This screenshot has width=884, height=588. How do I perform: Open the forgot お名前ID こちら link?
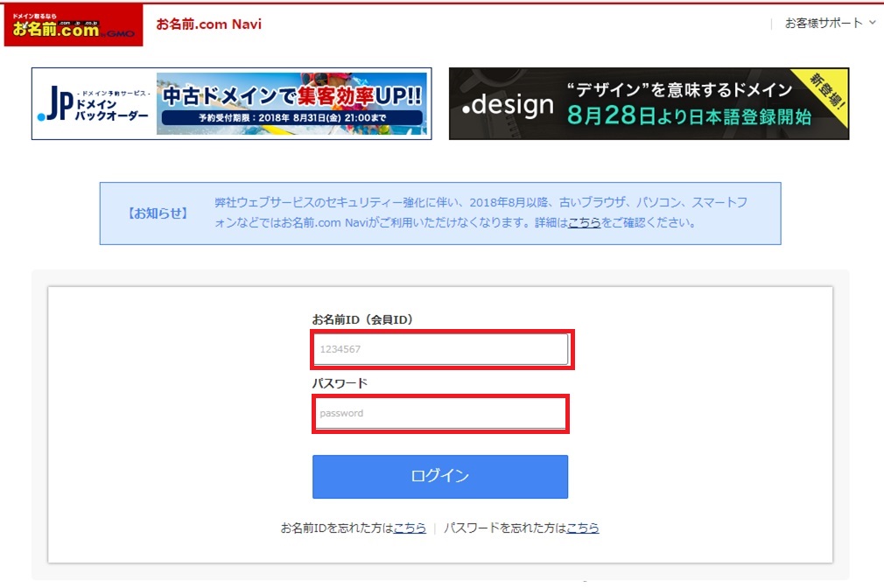click(x=410, y=528)
